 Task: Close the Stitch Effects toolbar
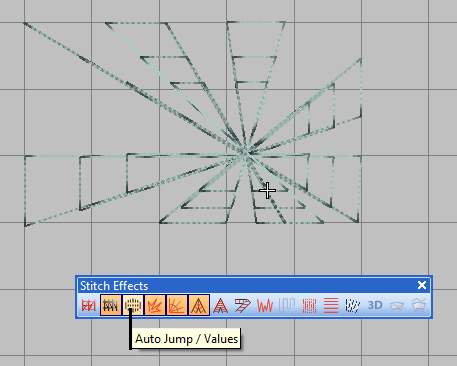[422, 285]
